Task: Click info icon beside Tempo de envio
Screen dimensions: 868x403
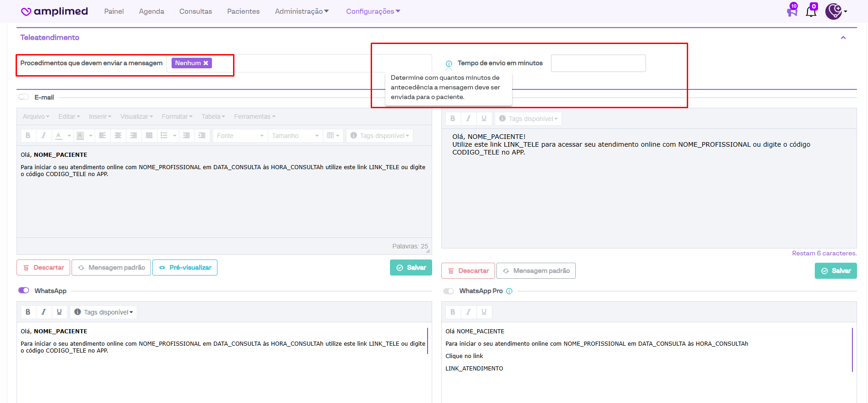Action: pos(449,64)
